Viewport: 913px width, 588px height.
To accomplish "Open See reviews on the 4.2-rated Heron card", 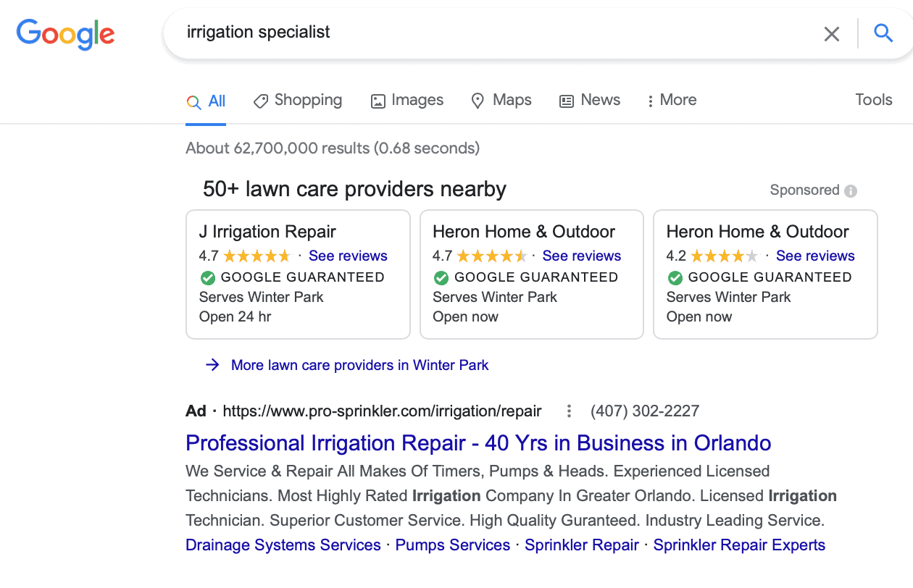I will 815,256.
